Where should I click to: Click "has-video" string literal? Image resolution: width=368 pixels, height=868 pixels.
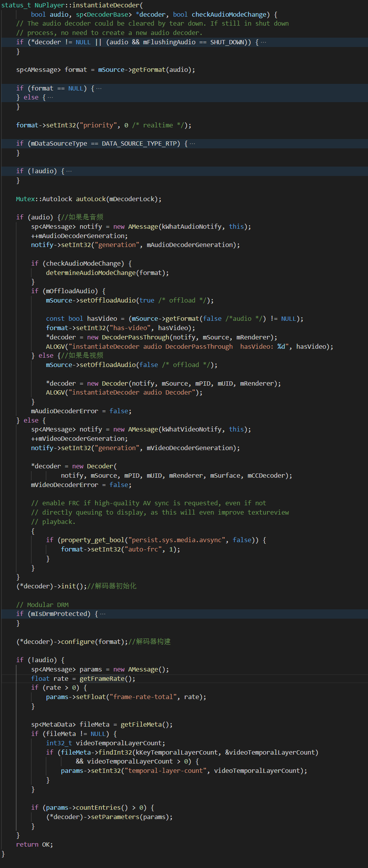[x=130, y=328]
